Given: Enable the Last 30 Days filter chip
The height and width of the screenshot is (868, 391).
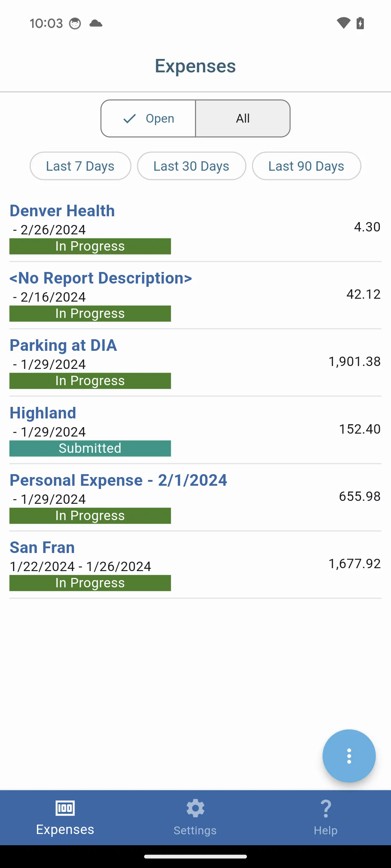Looking at the screenshot, I should point(192,166).
